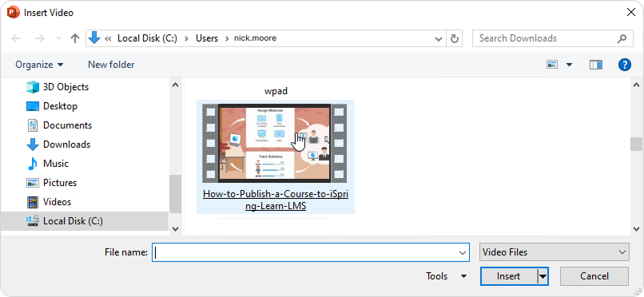The width and height of the screenshot is (644, 297).
Task: Refresh the current folder
Action: pos(455,38)
